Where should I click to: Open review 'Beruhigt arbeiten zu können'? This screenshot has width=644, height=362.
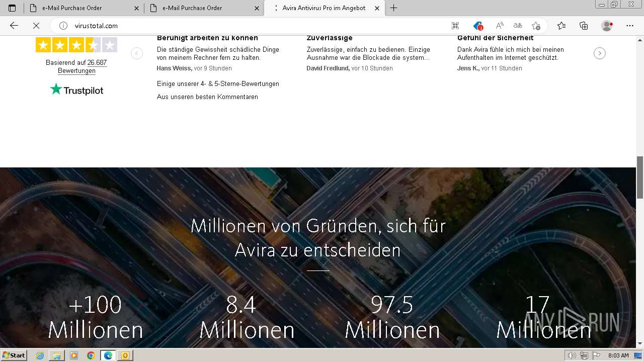(207, 38)
